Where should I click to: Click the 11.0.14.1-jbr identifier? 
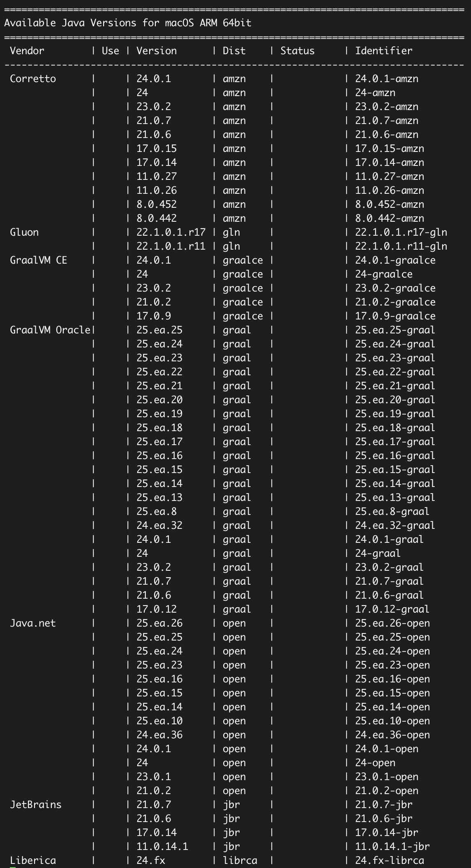pyautogui.click(x=392, y=847)
